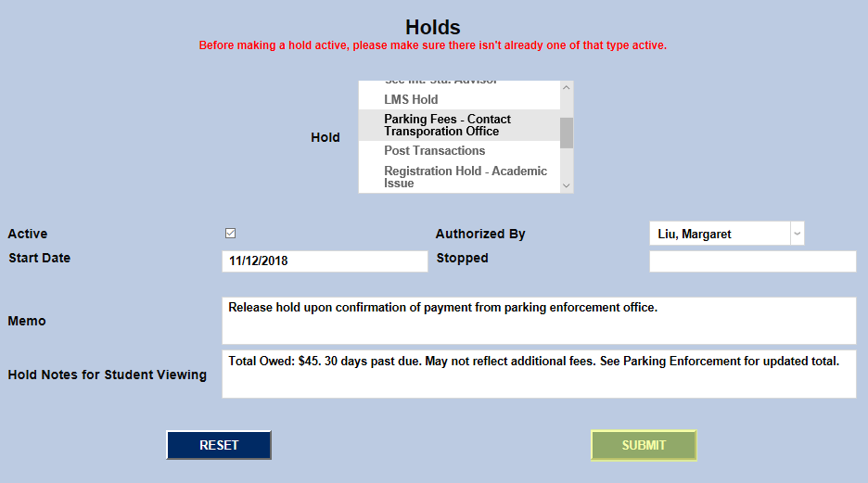The height and width of the screenshot is (483, 868).
Task: Click into the Stopped date field
Action: coord(752,261)
